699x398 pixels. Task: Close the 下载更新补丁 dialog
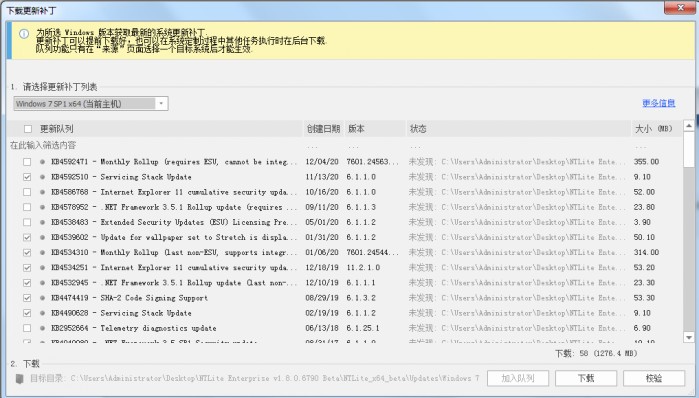pos(680,8)
